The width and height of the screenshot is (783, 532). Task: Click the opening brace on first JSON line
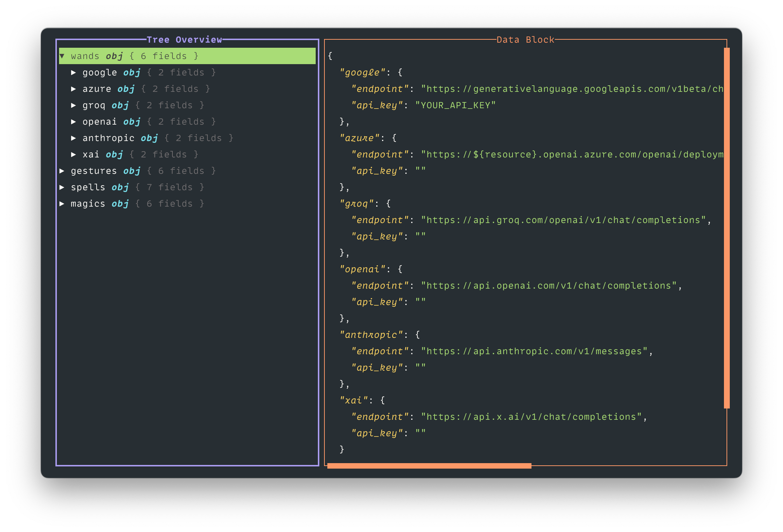[330, 56]
